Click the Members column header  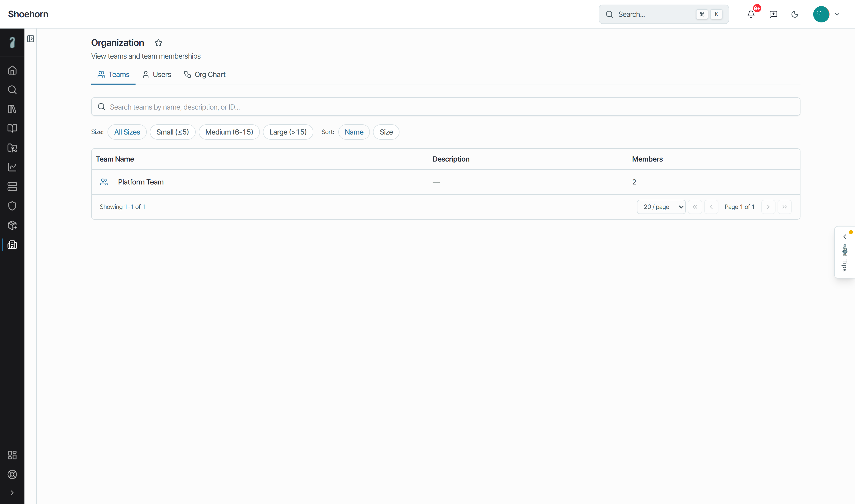point(647,159)
